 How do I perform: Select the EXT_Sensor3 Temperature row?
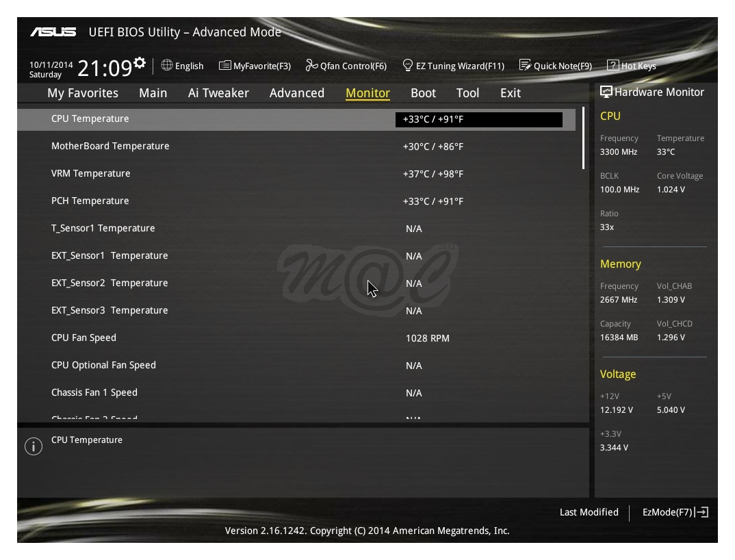pos(296,311)
